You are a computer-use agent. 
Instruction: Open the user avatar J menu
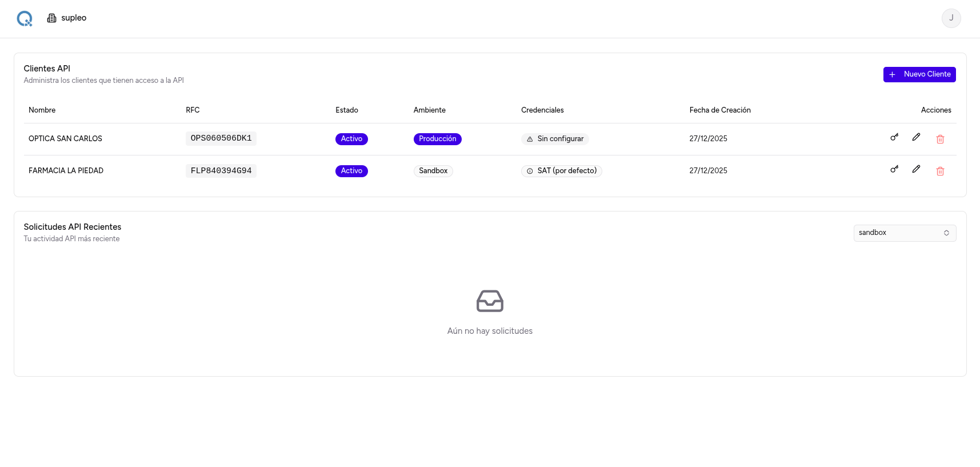(x=951, y=18)
